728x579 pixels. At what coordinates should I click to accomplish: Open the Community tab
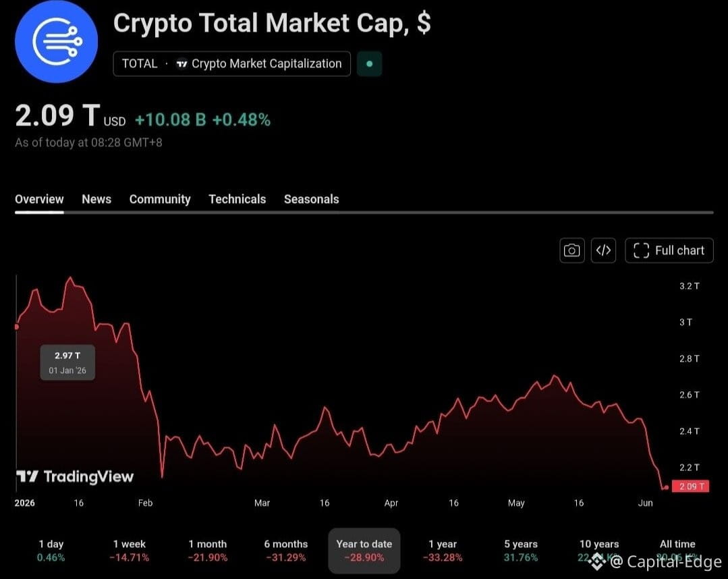(x=160, y=199)
